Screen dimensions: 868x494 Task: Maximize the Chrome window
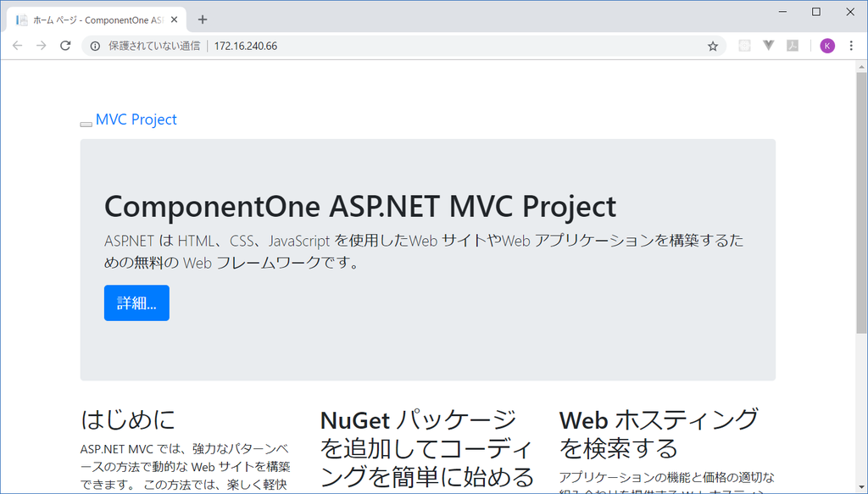pos(816,12)
